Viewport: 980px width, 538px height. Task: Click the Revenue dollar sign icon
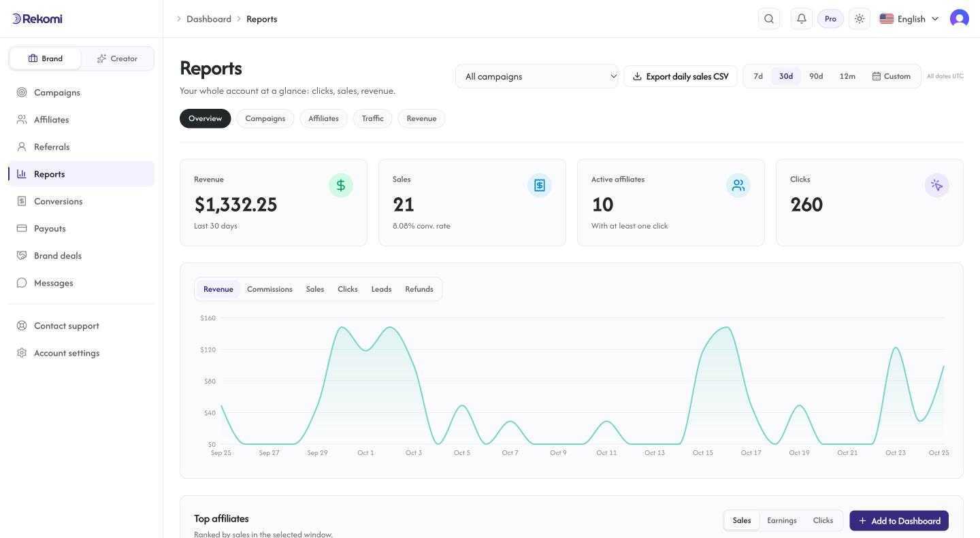coord(341,185)
